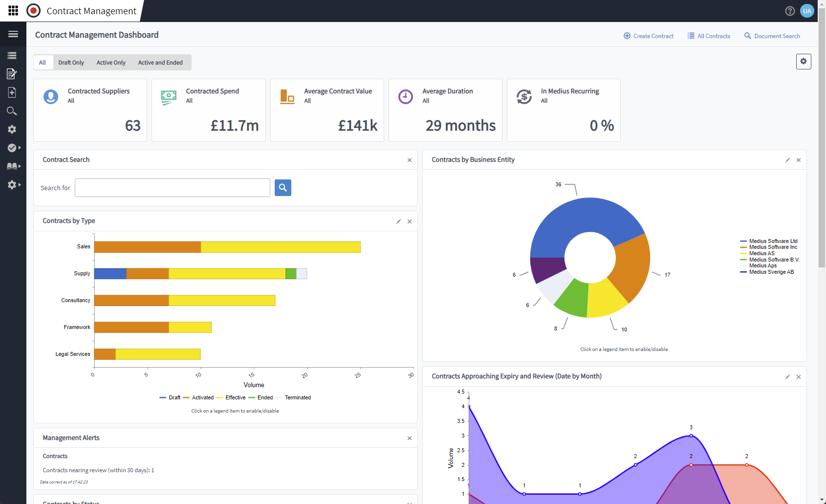Viewport: 826px width, 504px height.
Task: Expand the admin gears sidebar menu
Action: pyautogui.click(x=13, y=185)
